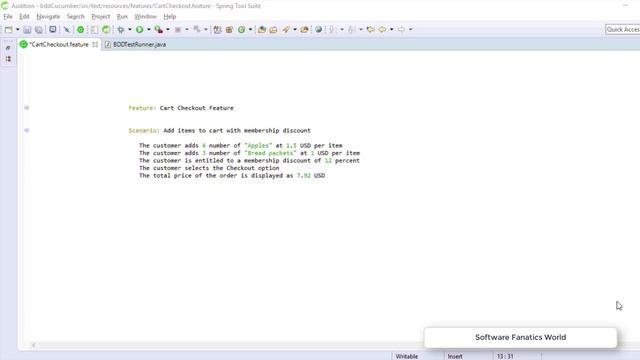Click the 'Feature:' keyword in editor
Viewport: 640px width, 360px height.
142,108
